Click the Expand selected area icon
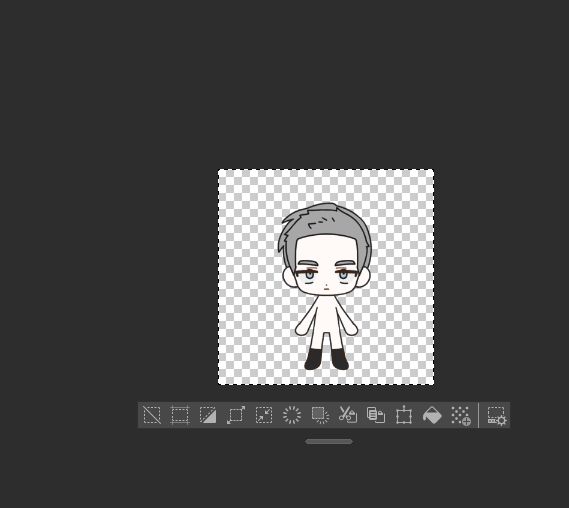This screenshot has width=569, height=508. pos(236,415)
